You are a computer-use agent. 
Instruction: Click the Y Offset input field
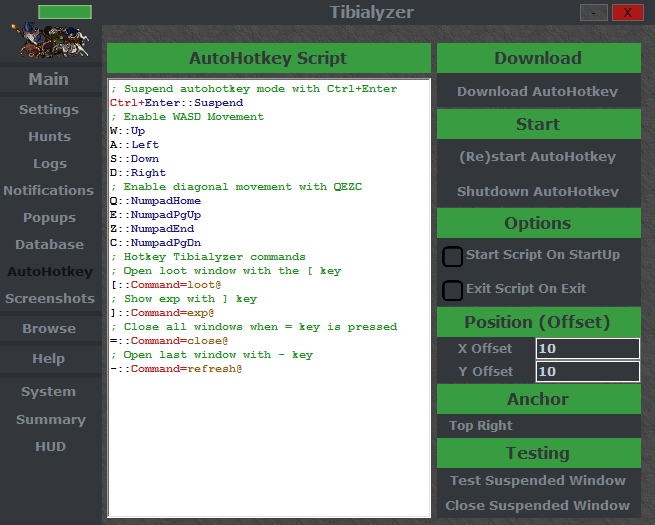(x=587, y=371)
